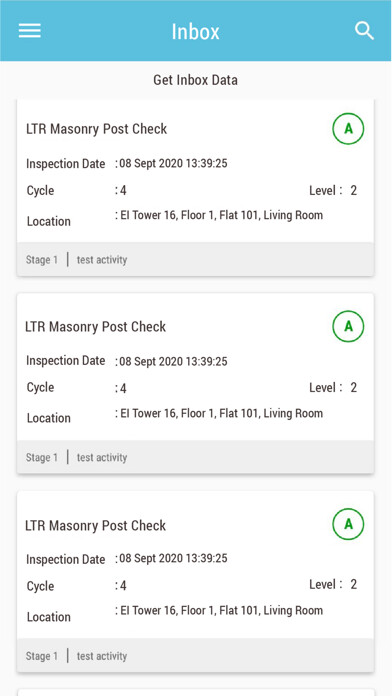Tap second card's test activity footer text
The height and width of the screenshot is (696, 392).
102,458
